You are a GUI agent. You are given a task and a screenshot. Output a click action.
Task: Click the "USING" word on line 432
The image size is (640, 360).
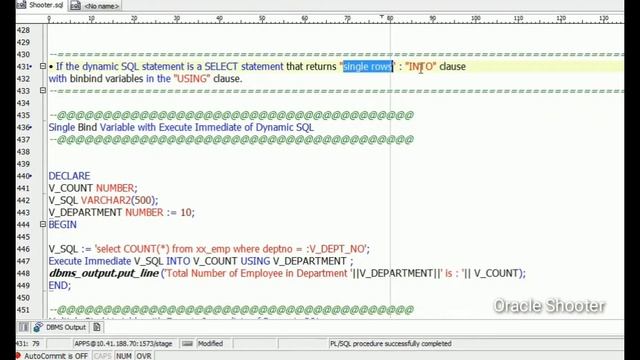pyautogui.click(x=192, y=79)
